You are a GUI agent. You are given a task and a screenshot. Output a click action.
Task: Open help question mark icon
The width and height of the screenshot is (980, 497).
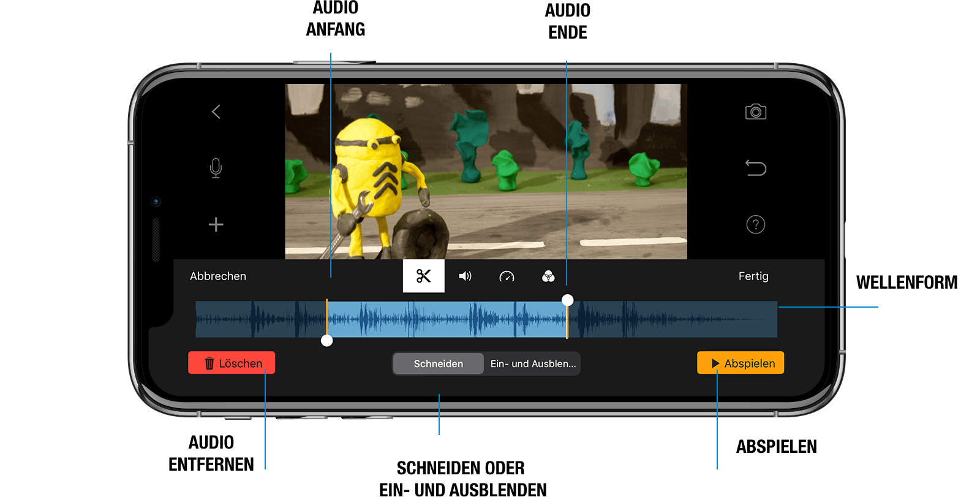pyautogui.click(x=756, y=224)
